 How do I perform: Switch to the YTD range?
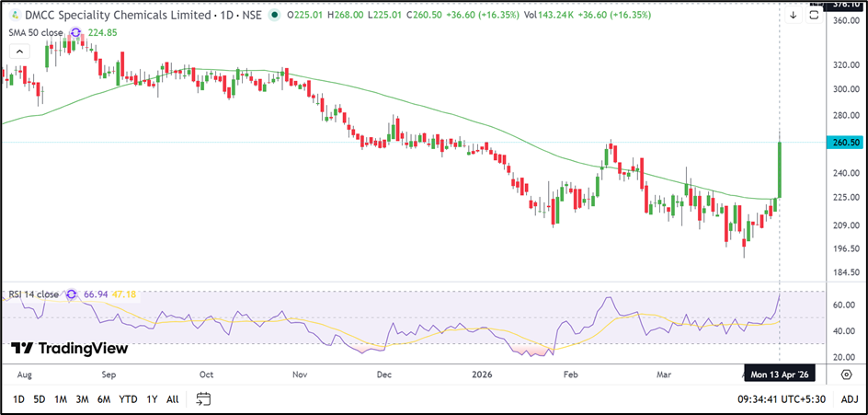(x=128, y=399)
